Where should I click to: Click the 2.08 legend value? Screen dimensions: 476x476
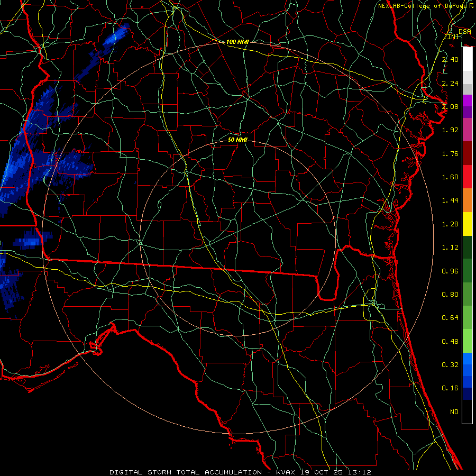450,106
